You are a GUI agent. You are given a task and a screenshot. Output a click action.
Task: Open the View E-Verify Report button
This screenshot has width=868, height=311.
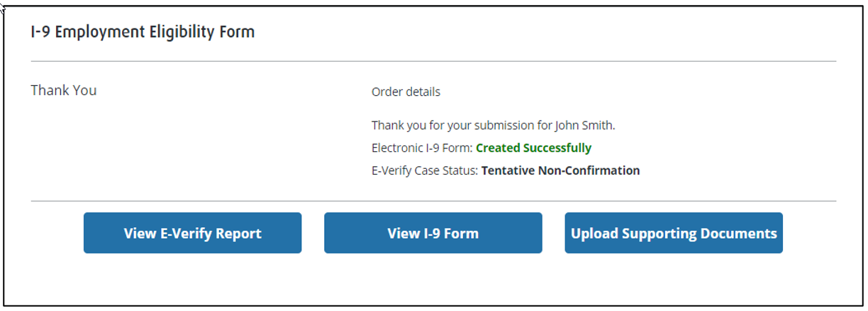pyautogui.click(x=192, y=233)
